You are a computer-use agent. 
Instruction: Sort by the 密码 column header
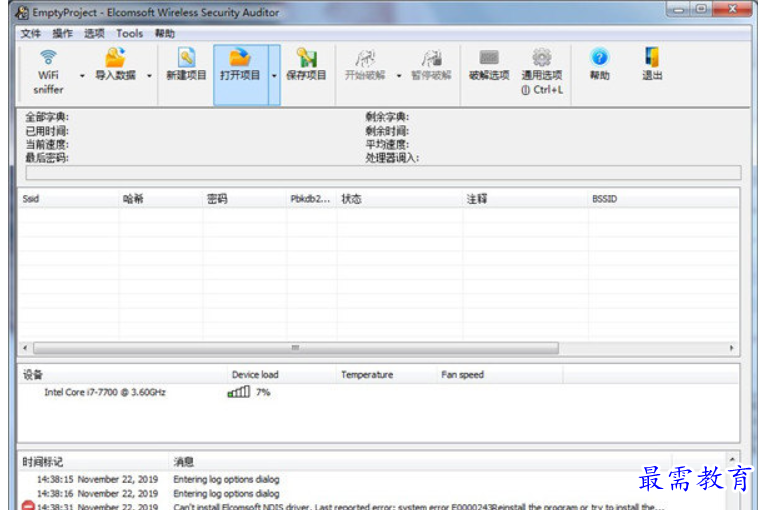(x=244, y=199)
